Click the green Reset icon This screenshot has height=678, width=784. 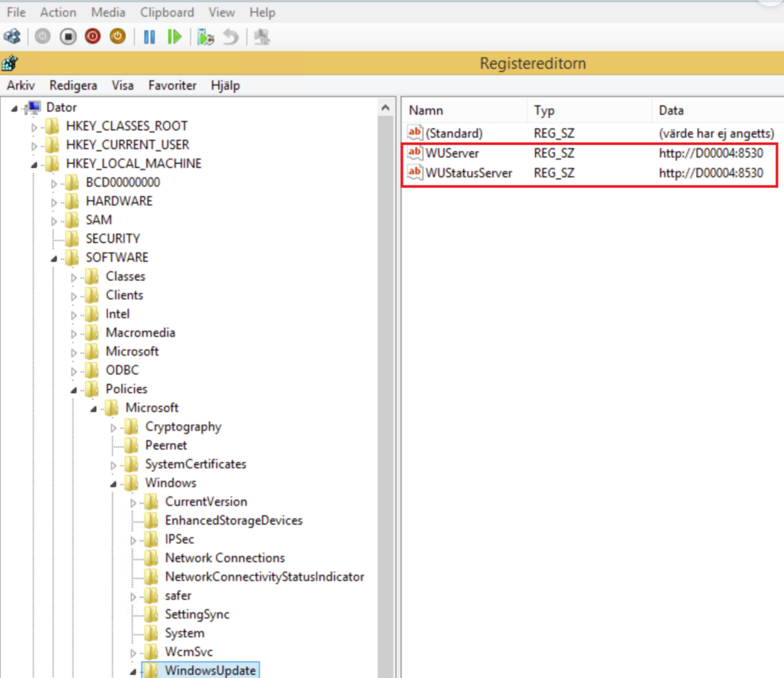point(175,37)
